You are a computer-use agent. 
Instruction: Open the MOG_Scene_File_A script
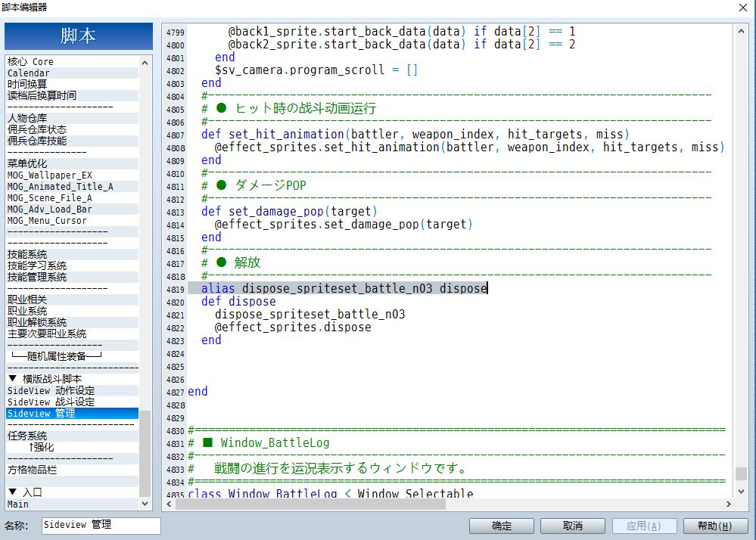[73, 198]
